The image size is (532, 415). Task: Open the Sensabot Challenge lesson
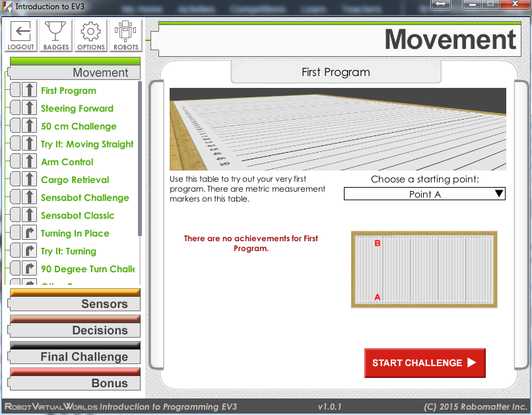[x=85, y=198]
